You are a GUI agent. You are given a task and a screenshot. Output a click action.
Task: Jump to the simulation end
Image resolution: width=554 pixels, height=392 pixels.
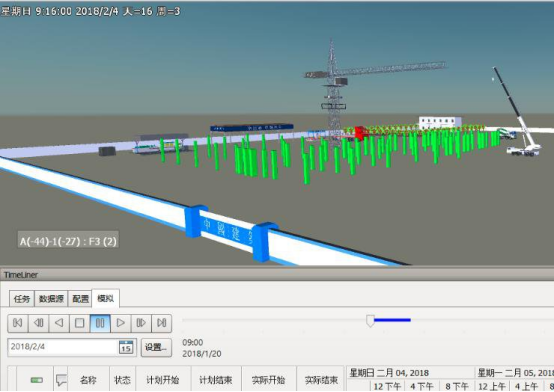coord(161,323)
